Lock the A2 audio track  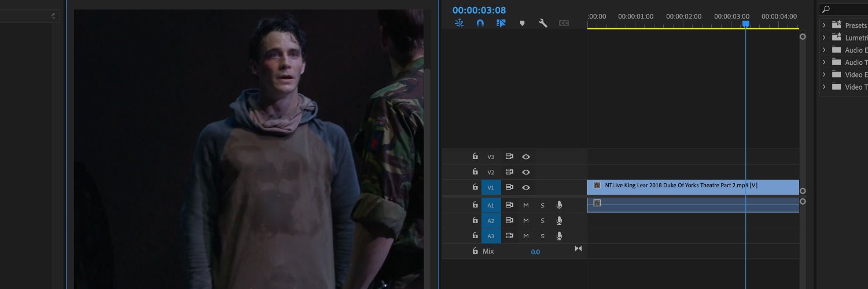[475, 220]
